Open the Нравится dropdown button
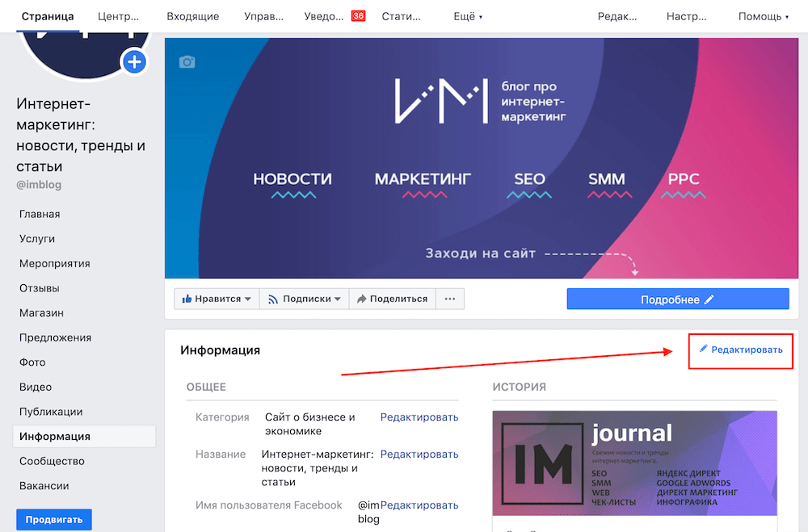Screen dimensions: 808x532 [217, 299]
